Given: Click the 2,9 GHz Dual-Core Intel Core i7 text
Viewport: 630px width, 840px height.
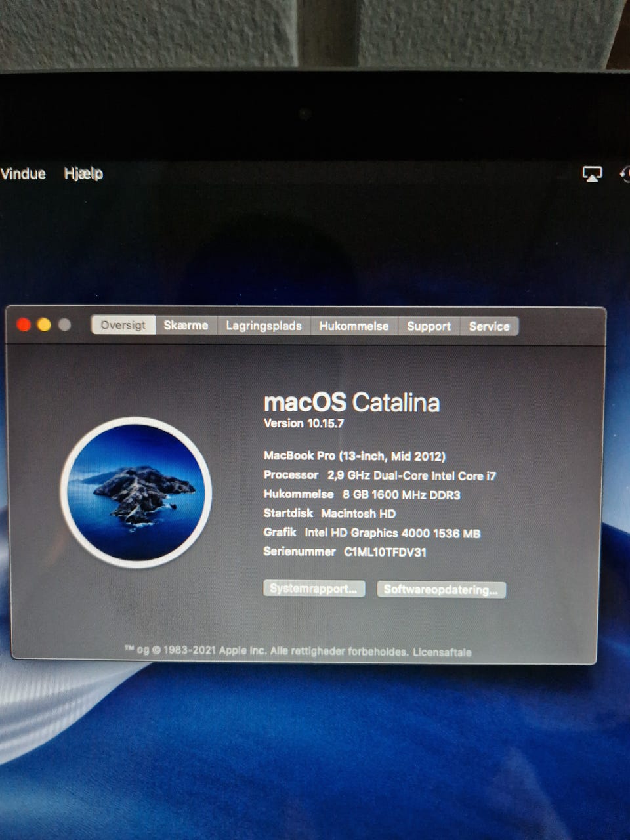Looking at the screenshot, I should pos(411,476).
